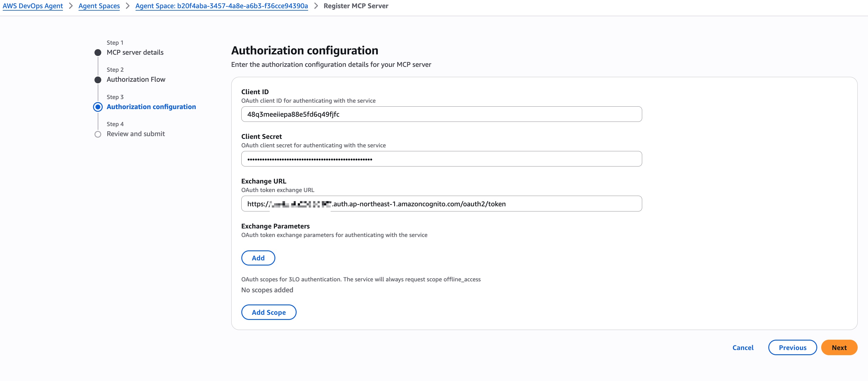Select Step 2 Authorization Flow
868x381 pixels.
(x=98, y=80)
